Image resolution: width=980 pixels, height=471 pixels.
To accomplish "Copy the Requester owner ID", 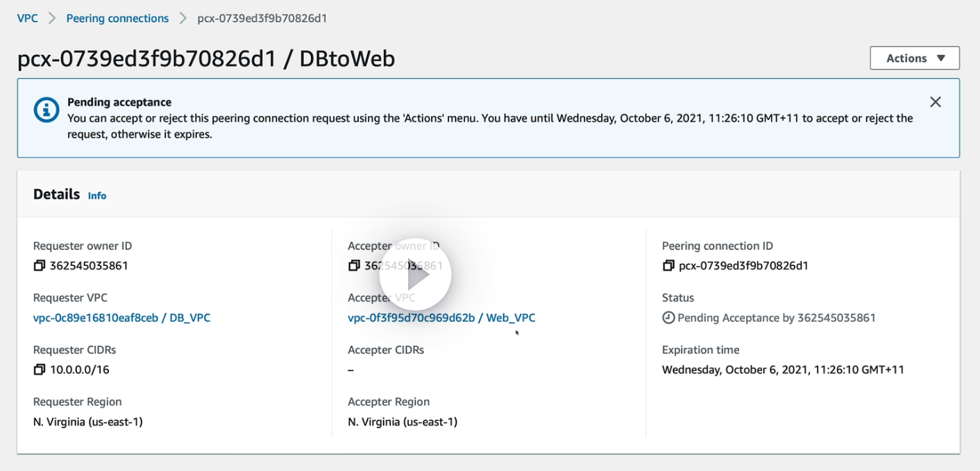I will (x=40, y=265).
